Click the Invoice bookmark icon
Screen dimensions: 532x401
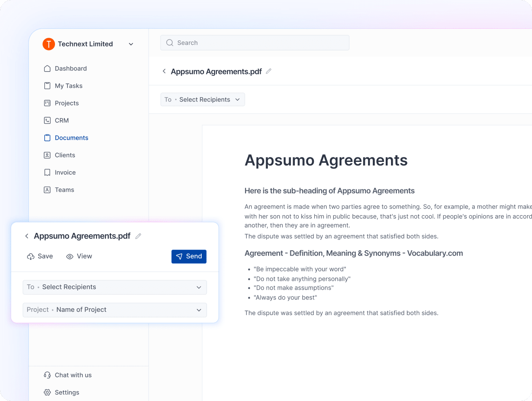point(47,172)
